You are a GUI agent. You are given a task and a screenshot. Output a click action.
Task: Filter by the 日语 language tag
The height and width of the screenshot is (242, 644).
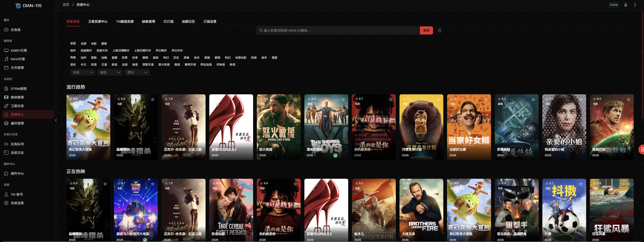(x=104, y=65)
